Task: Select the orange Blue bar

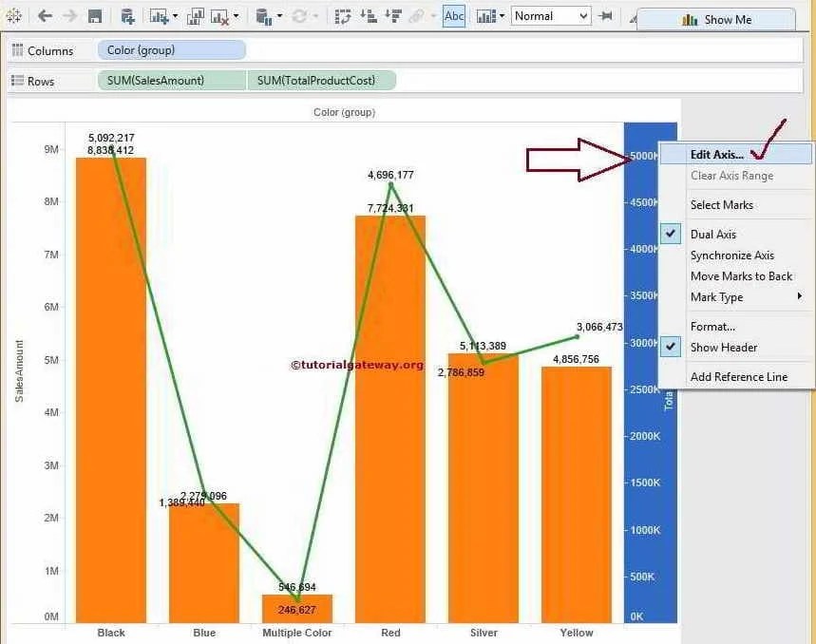Action: pos(204,563)
